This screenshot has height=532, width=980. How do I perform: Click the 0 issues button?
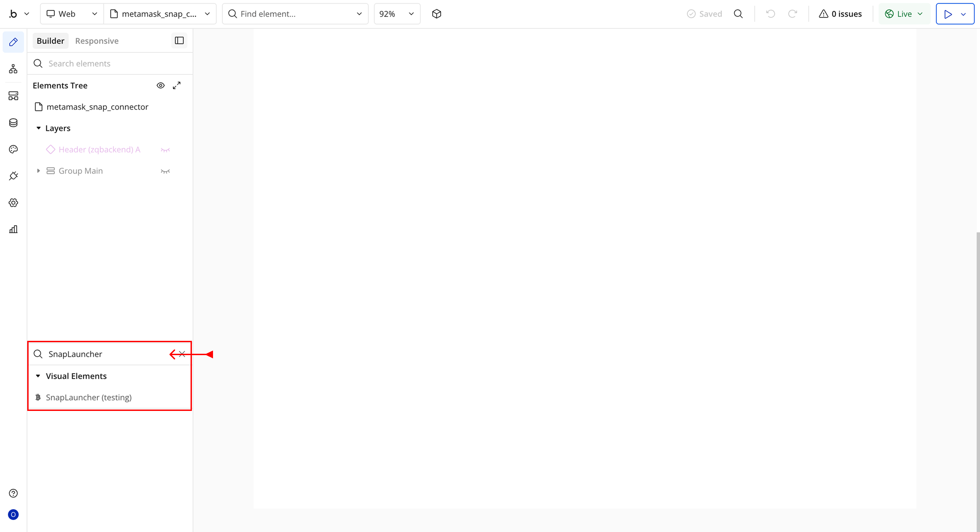tap(840, 14)
